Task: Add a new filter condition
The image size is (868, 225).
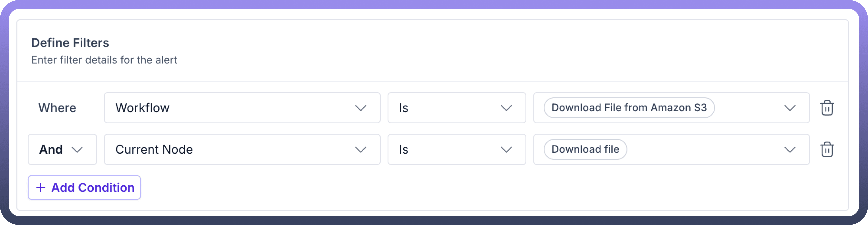Action: click(x=84, y=188)
